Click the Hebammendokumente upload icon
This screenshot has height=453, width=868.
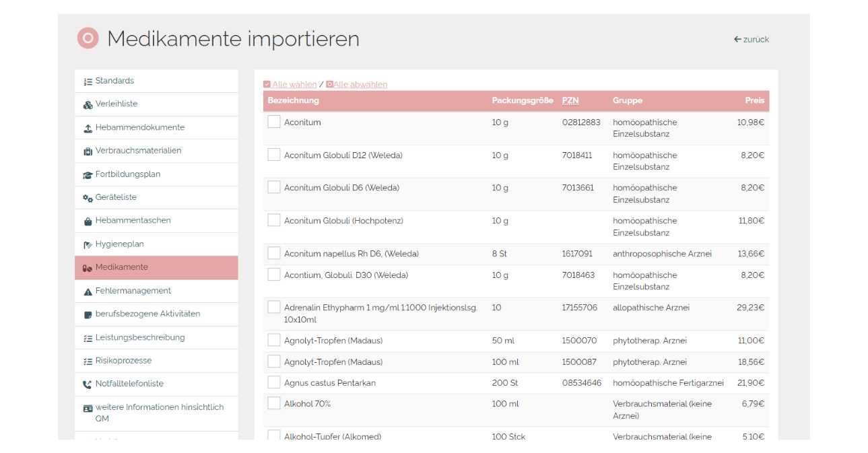point(88,128)
